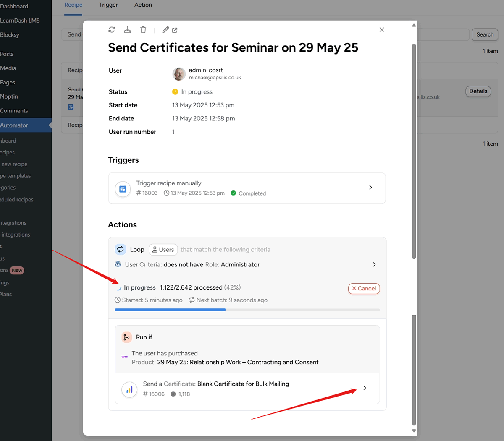Click the yellow In progress status dot
This screenshot has width=504, height=441.
coord(175,91)
